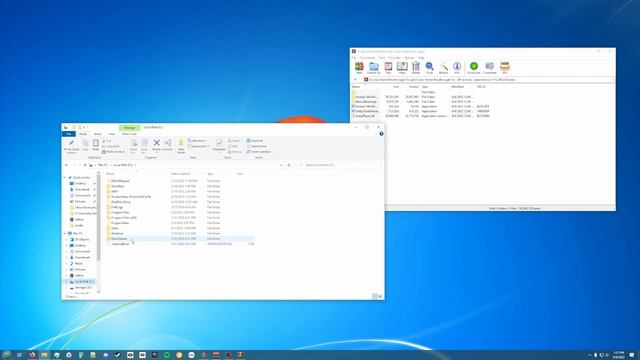
Task: Open New item dropdown in Explorer ribbon
Action: coord(198,141)
